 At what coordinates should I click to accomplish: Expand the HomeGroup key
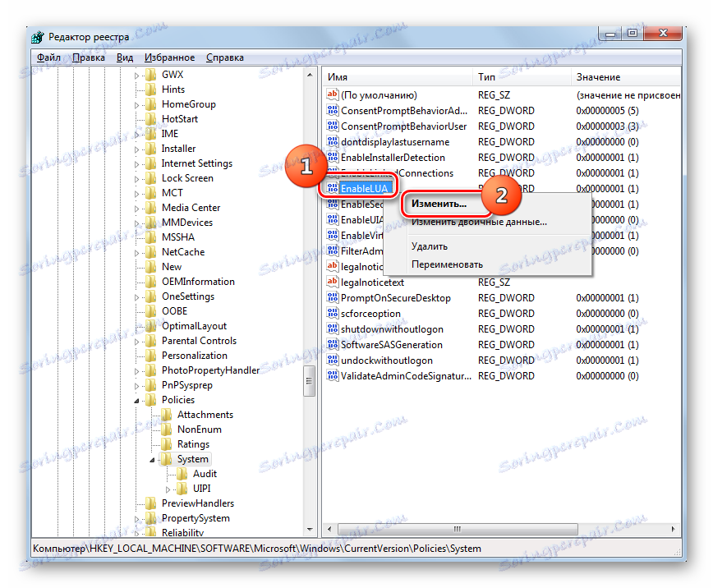click(137, 105)
